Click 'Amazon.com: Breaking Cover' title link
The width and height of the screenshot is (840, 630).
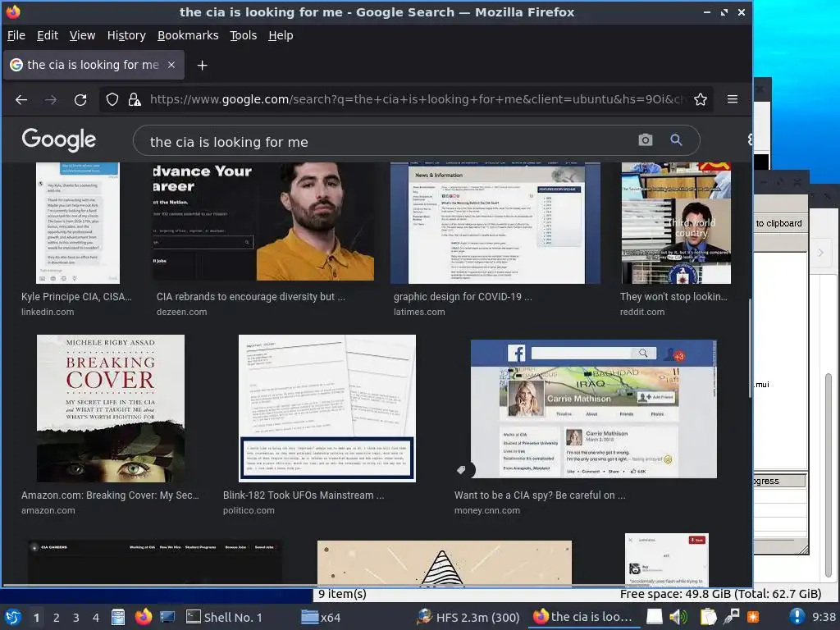pos(110,495)
